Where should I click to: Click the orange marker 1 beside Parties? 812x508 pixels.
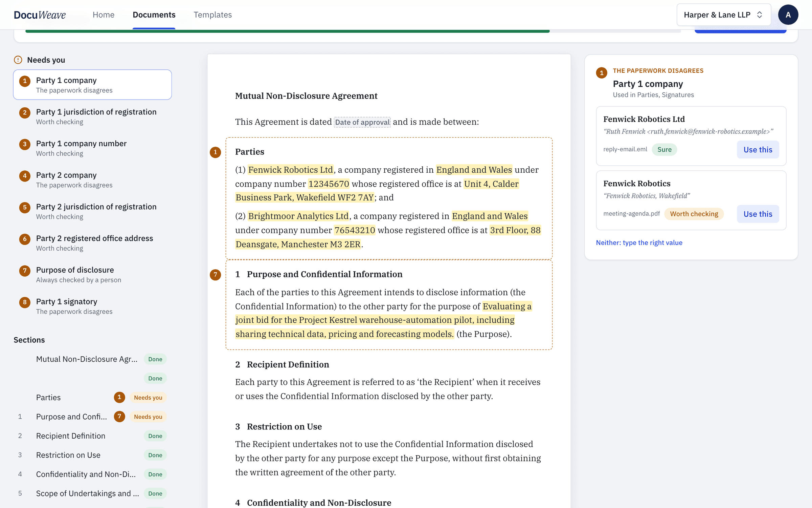coord(216,152)
